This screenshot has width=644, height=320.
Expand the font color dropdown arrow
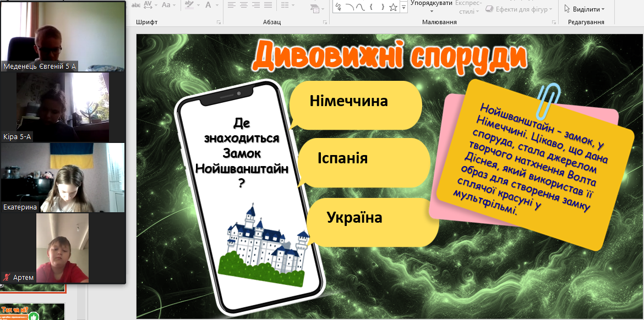pyautogui.click(x=217, y=5)
